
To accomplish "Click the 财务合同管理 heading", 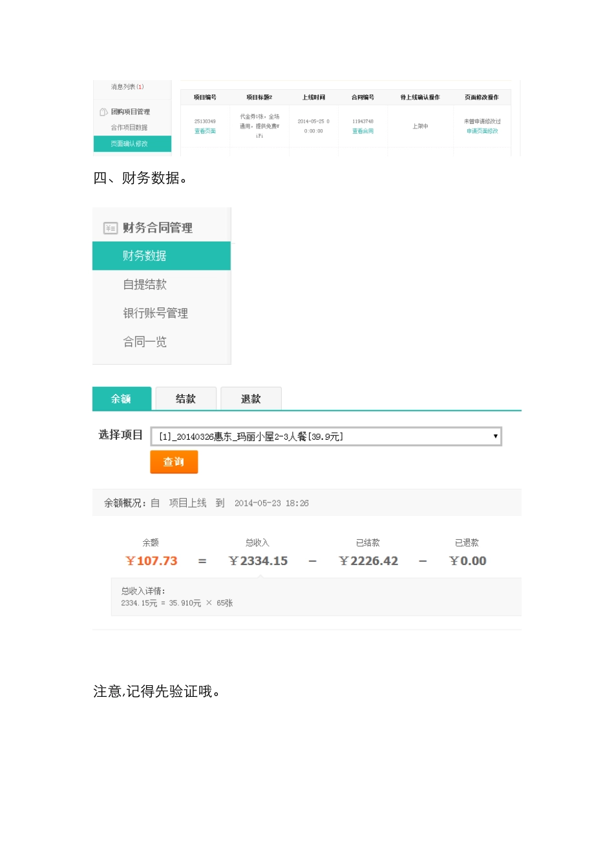I will pos(158,228).
